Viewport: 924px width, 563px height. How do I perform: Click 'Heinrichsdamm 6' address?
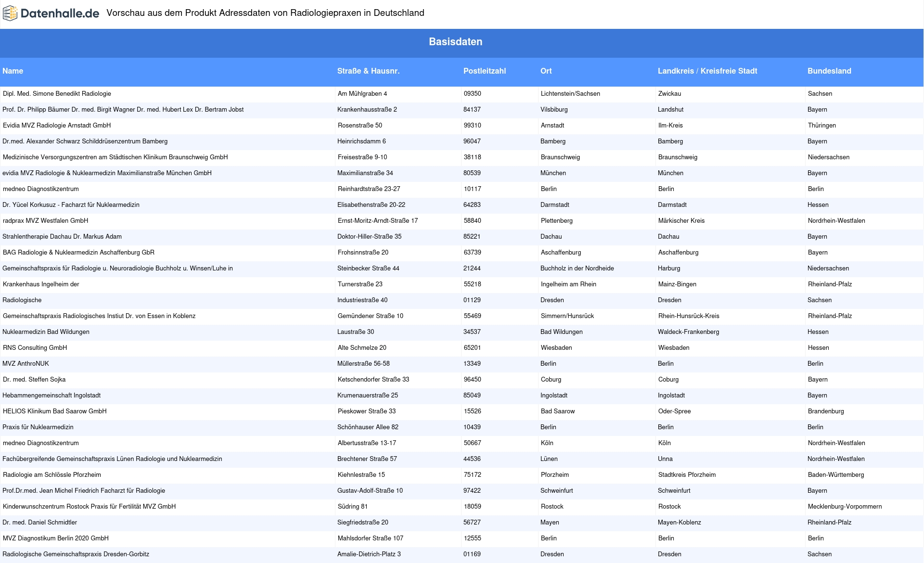click(361, 141)
